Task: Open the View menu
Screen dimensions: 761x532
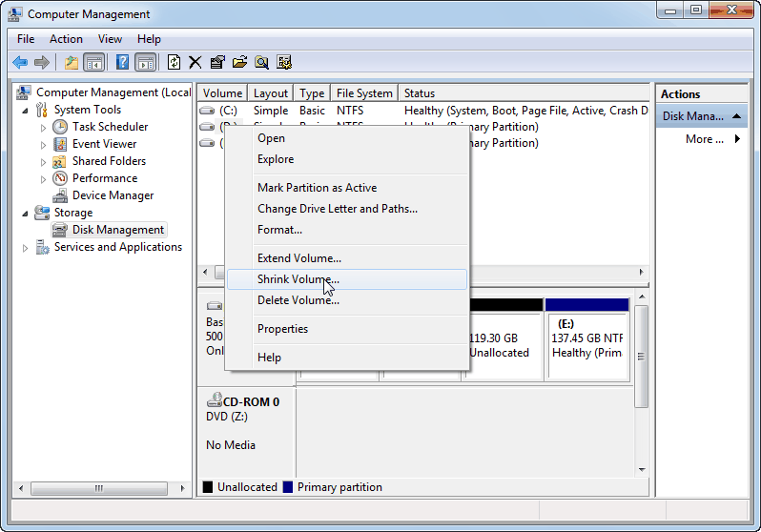Action: pos(110,39)
